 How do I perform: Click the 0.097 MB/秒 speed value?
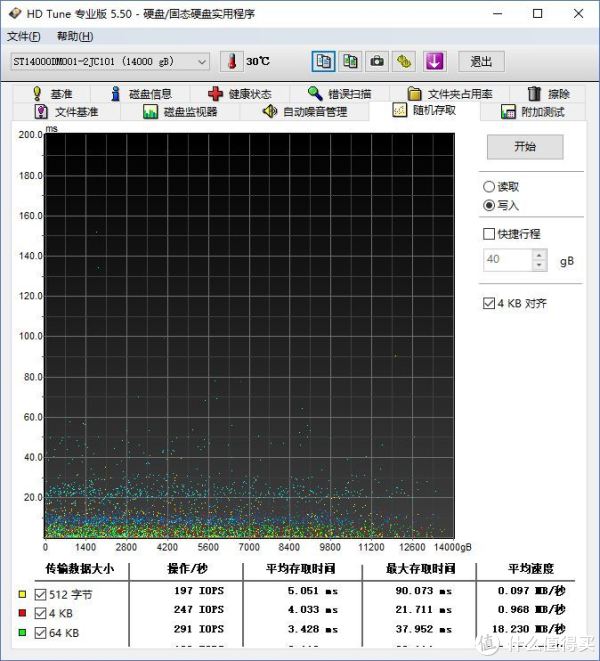coord(531,591)
